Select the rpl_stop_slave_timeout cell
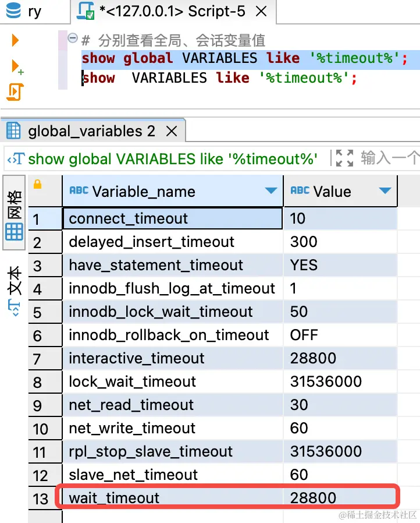 [173, 451]
